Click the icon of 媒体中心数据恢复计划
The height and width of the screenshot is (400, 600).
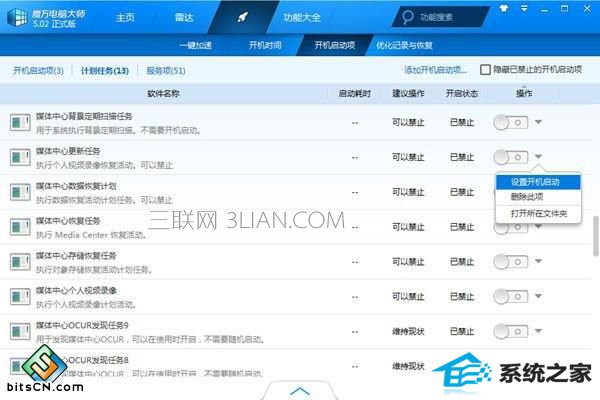click(20, 192)
